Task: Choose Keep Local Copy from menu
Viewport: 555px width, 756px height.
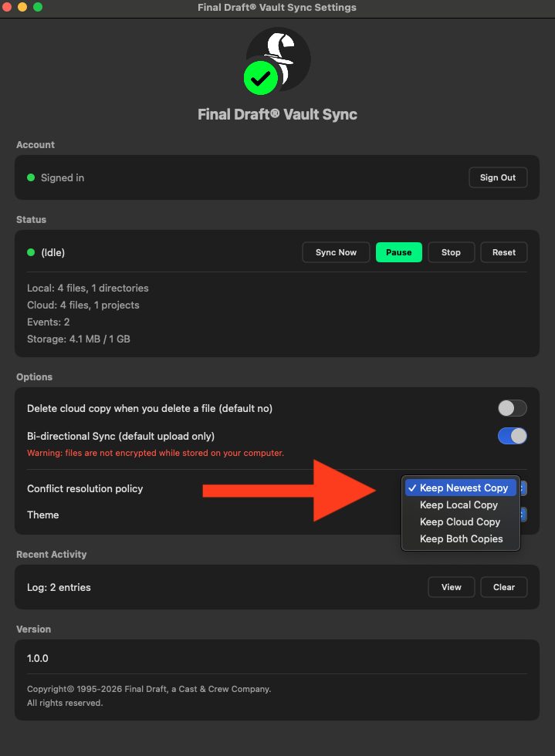Action: [x=459, y=505]
